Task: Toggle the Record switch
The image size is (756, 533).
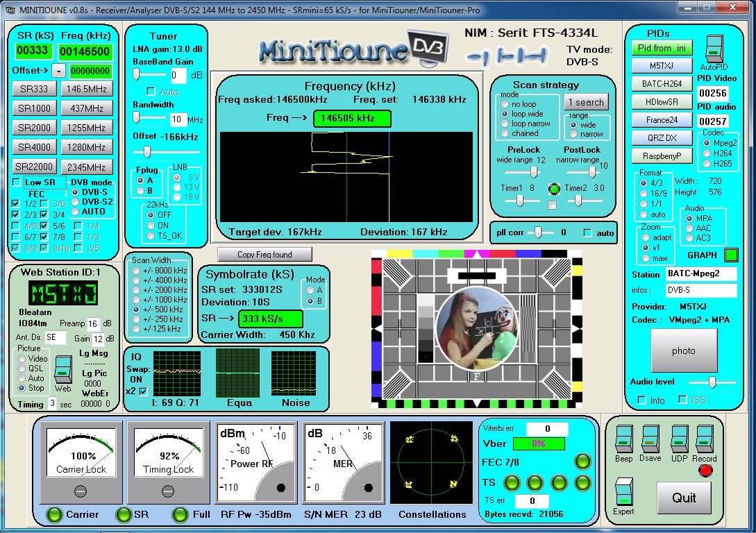Action: (705, 439)
